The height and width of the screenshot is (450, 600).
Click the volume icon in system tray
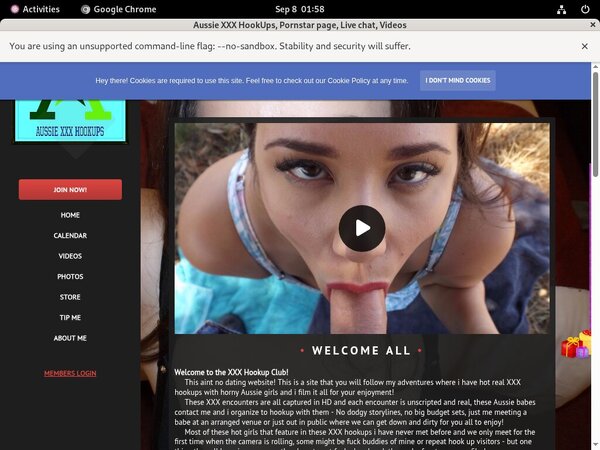[566, 9]
